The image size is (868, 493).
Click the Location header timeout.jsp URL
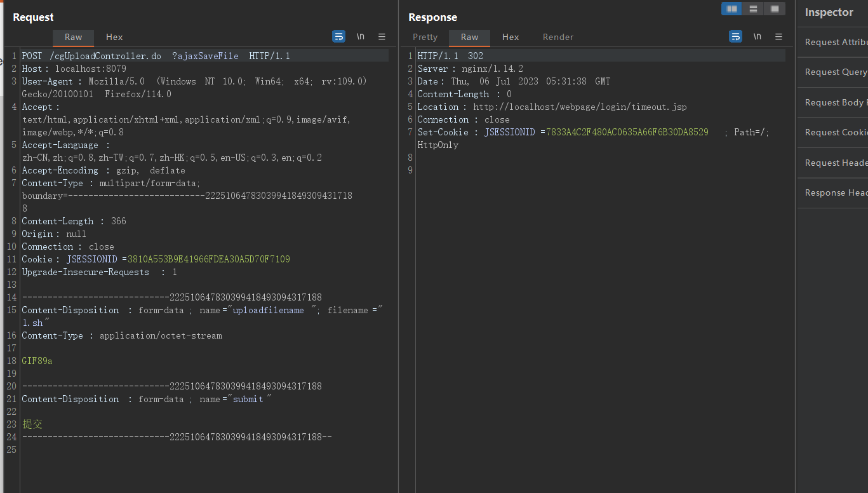(x=580, y=107)
